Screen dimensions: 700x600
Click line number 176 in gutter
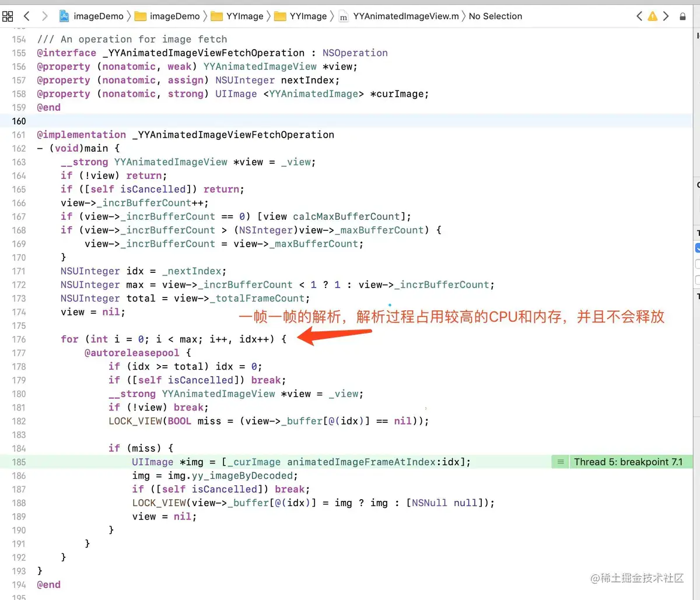click(x=19, y=339)
